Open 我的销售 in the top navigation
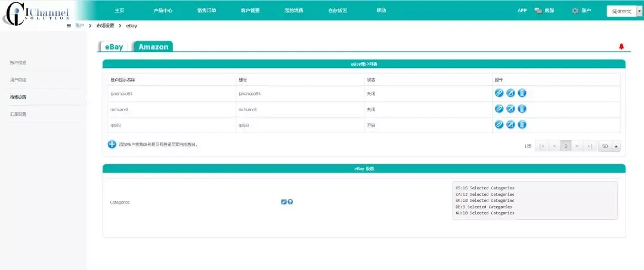 [293, 11]
